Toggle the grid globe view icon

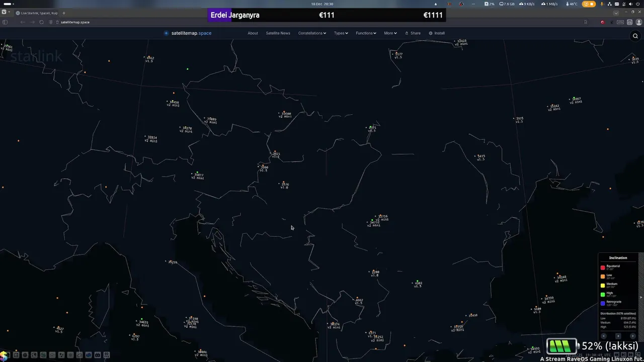pos(25,355)
